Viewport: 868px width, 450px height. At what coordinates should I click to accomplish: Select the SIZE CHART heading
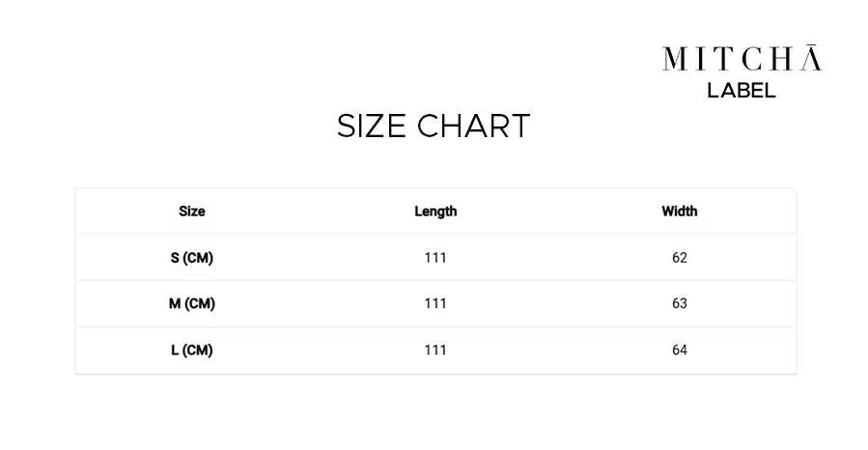434,127
